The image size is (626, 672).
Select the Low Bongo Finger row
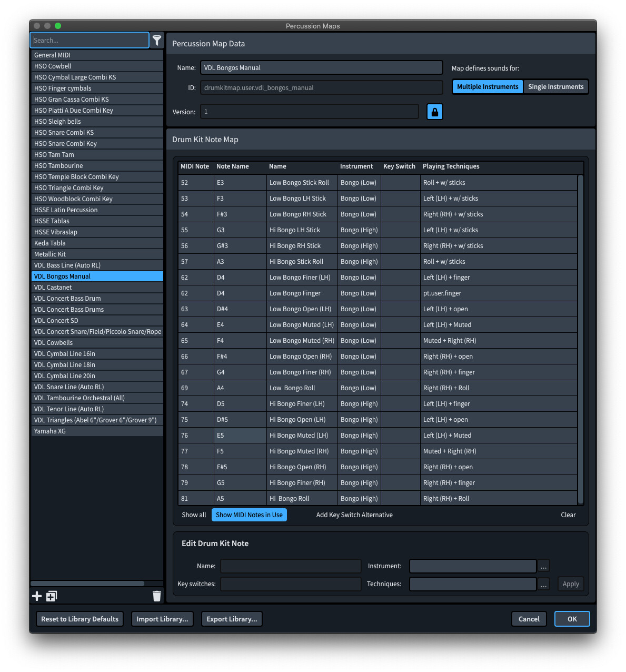pos(378,293)
